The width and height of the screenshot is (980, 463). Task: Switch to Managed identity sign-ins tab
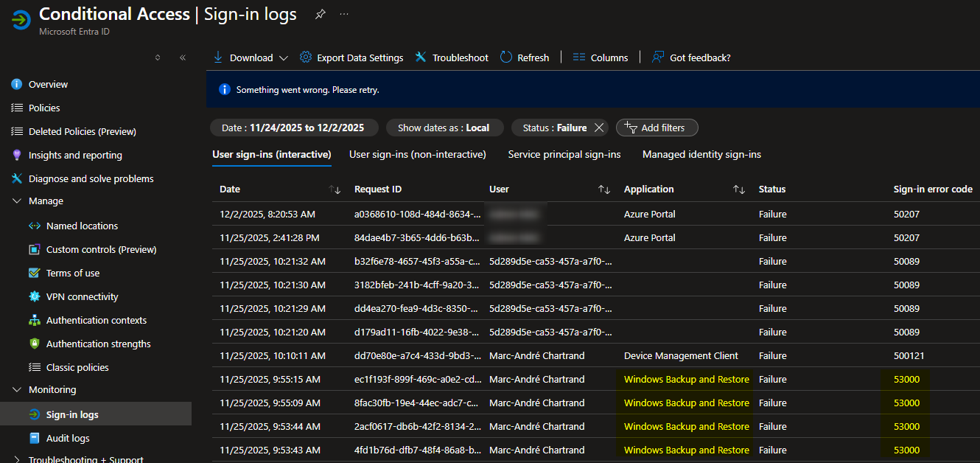click(701, 154)
